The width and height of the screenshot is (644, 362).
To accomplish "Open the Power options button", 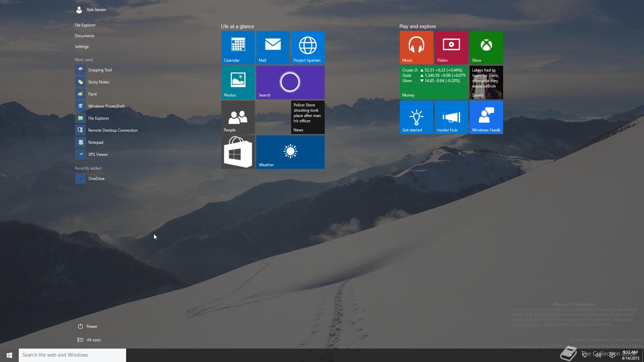I will click(x=88, y=326).
